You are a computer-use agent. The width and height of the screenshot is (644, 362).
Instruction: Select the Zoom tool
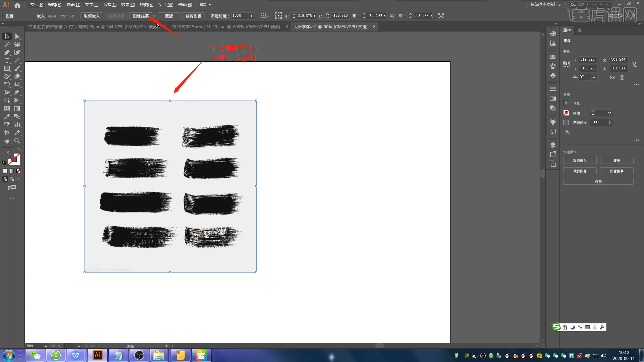click(17, 141)
